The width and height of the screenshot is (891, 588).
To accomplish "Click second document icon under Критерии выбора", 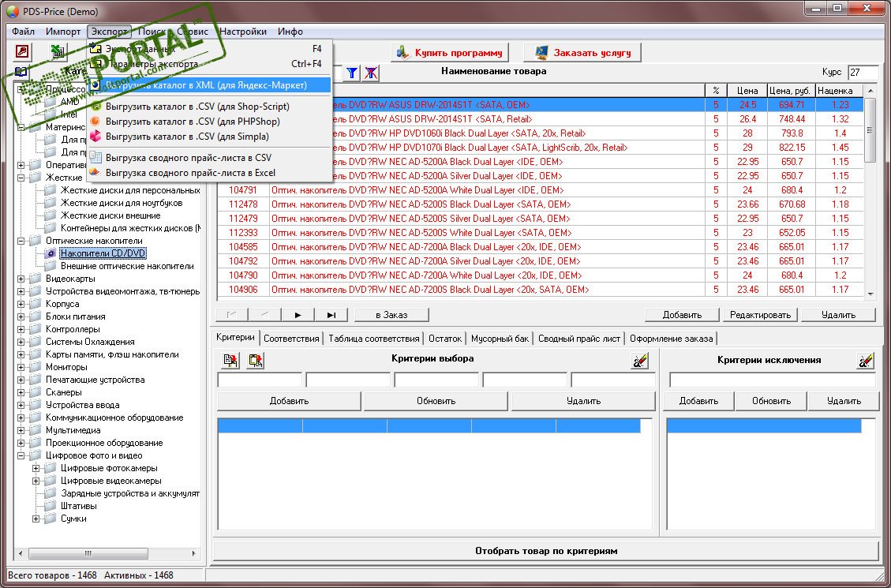I will click(256, 360).
